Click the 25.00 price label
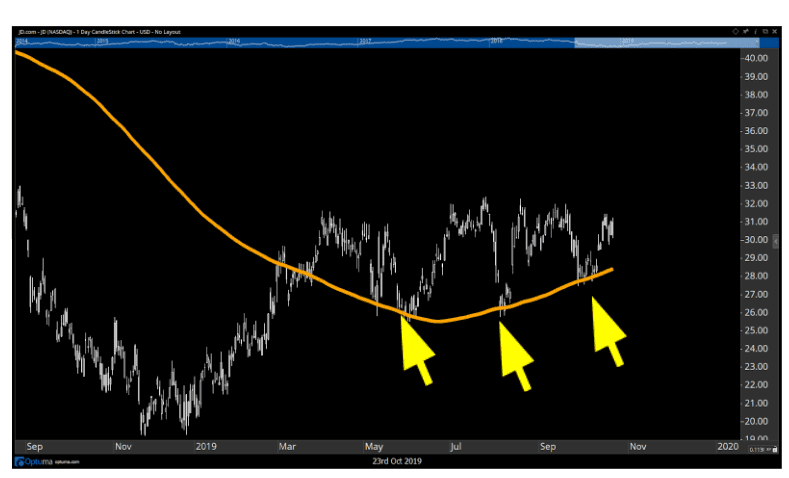 [756, 331]
